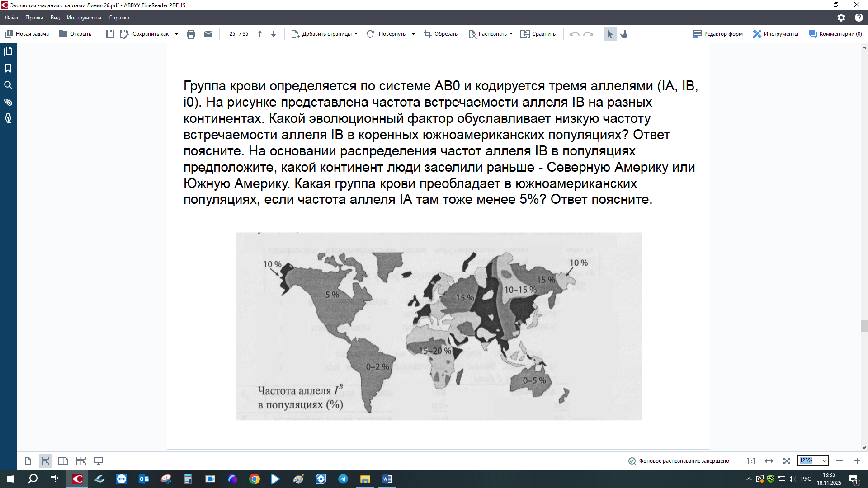
Task: Open the Attachments paperclip panel
Action: (x=8, y=102)
